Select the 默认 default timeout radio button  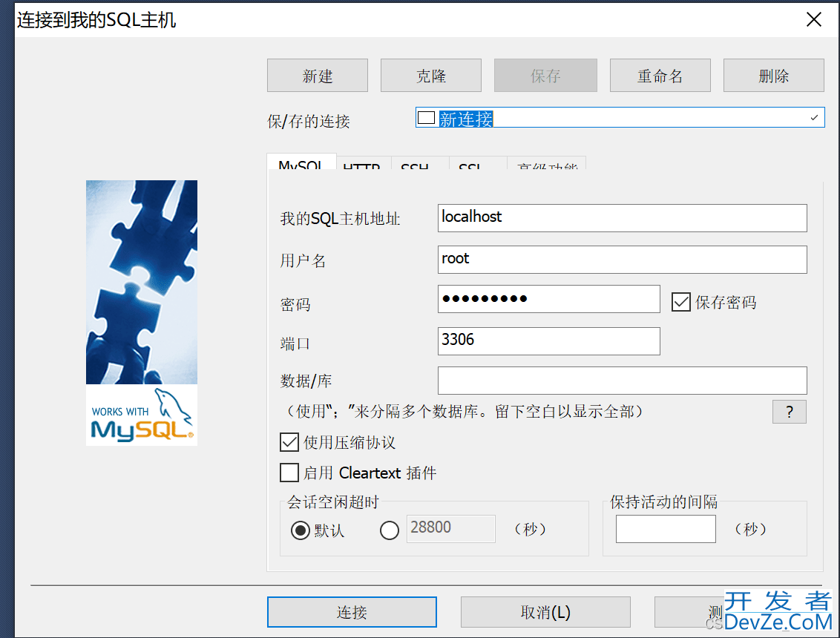click(300, 530)
